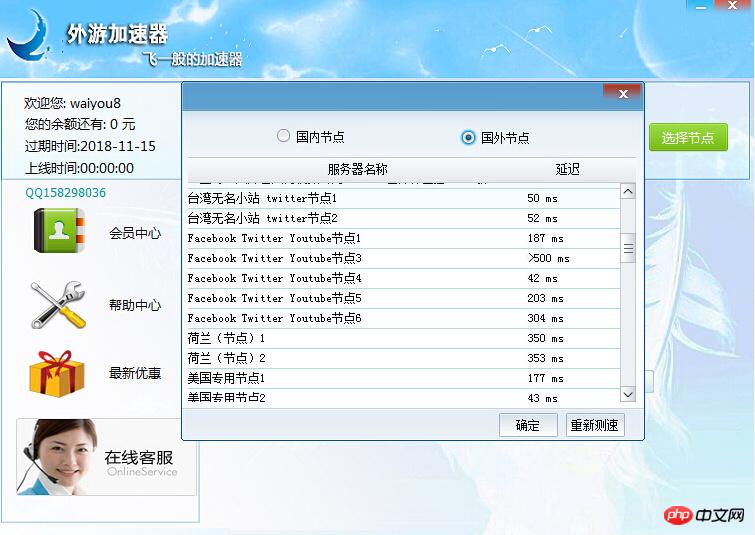Click the 187 ms latency value
755x535 pixels.
pyautogui.click(x=545, y=238)
